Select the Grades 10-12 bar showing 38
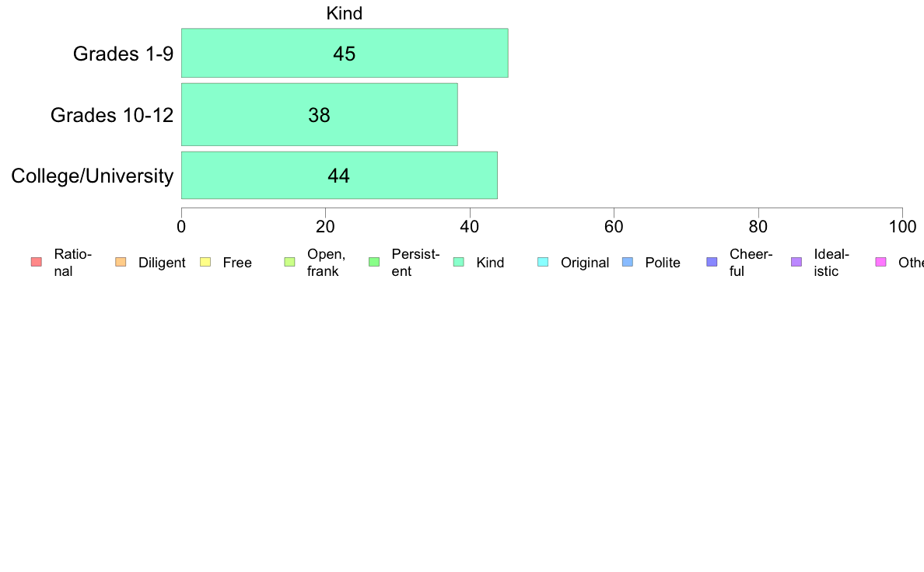The width and height of the screenshot is (924, 572). (x=320, y=114)
